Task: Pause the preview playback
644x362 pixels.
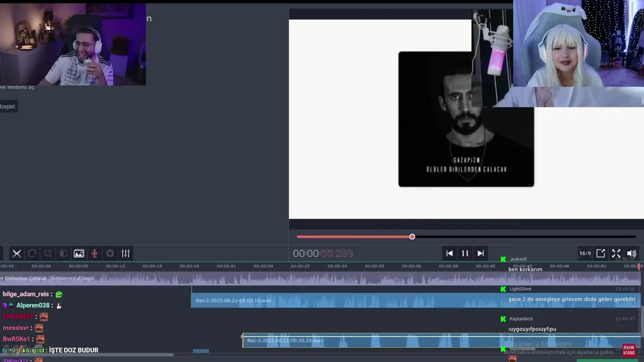Action: pos(465,253)
